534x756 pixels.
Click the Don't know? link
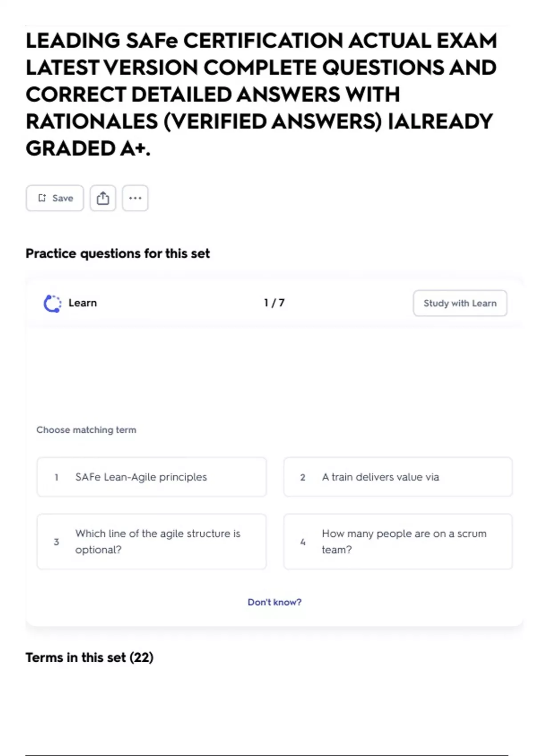tap(275, 602)
